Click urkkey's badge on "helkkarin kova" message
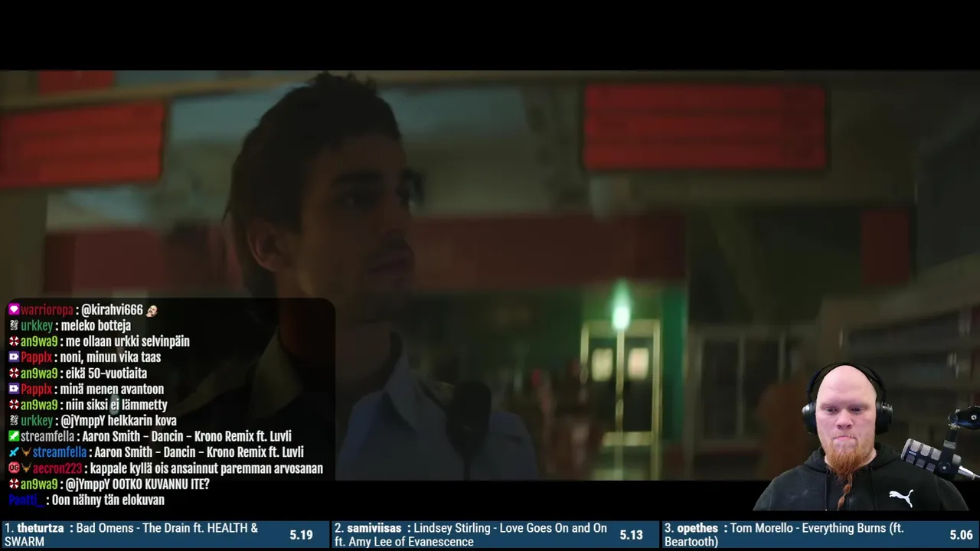This screenshot has height=551, width=980. 14,421
